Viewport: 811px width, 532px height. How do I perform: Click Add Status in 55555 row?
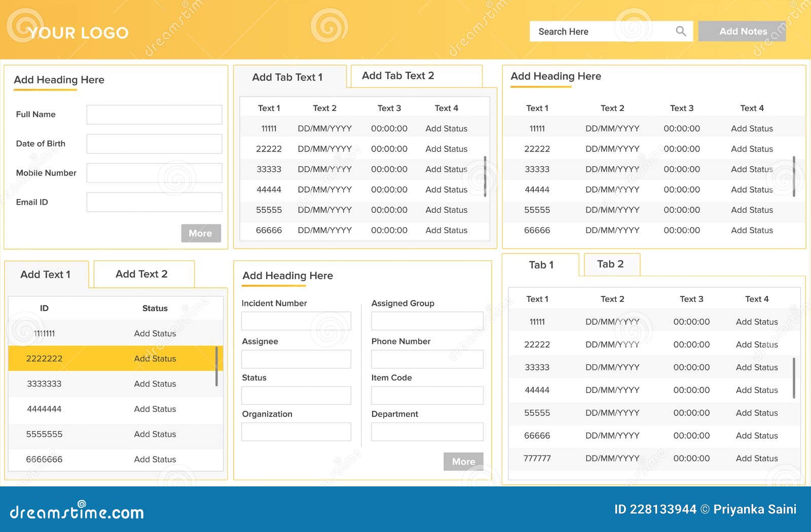pos(446,210)
